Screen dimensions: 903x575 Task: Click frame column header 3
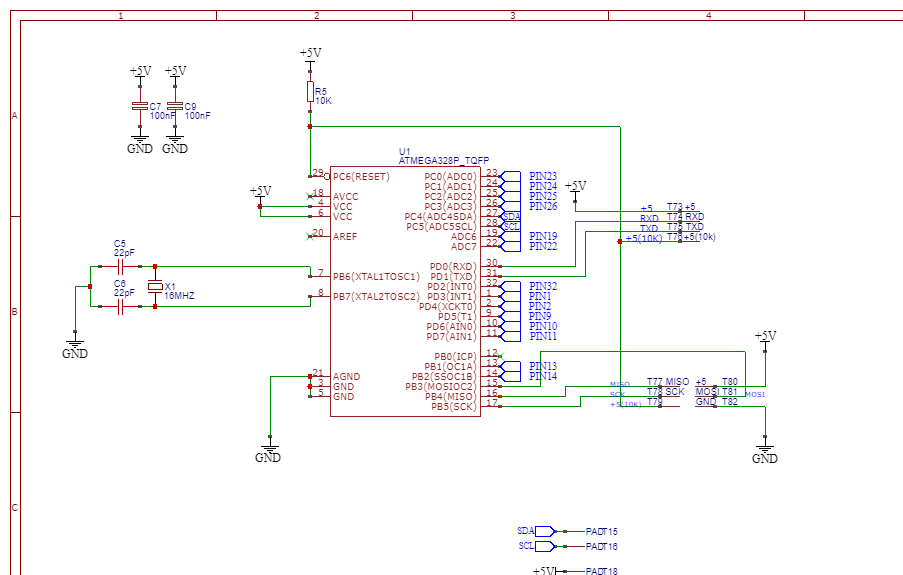pyautogui.click(x=513, y=16)
